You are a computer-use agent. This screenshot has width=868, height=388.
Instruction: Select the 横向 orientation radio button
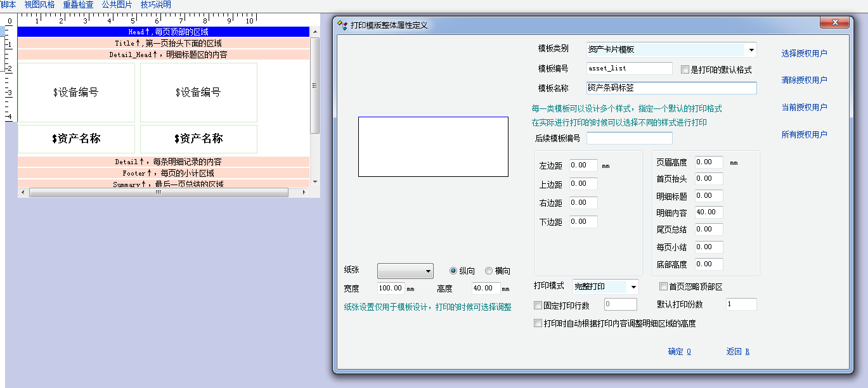coord(489,271)
